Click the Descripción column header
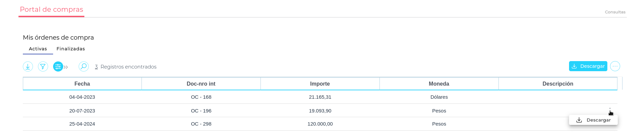Viewport: 644px width, 140px height. (558, 84)
